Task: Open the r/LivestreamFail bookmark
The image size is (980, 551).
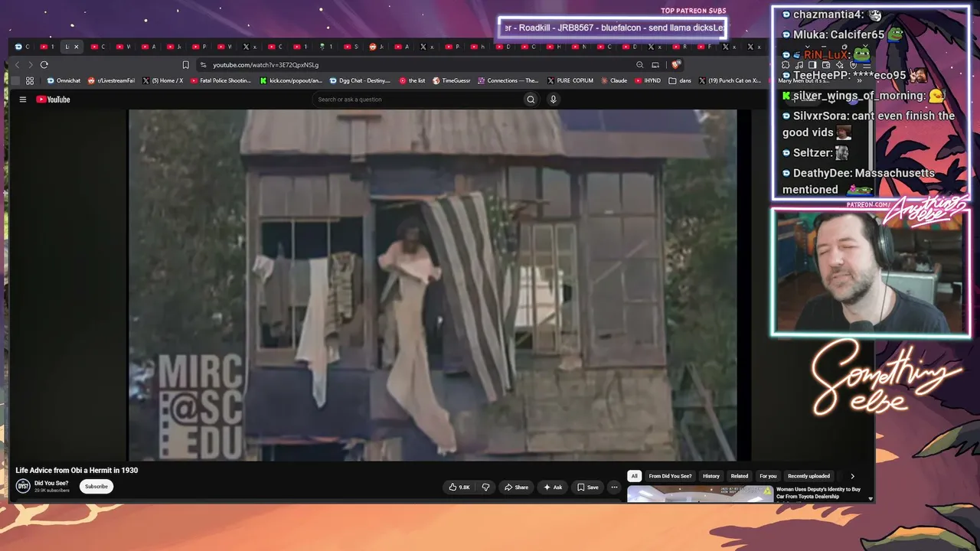Action: point(111,80)
